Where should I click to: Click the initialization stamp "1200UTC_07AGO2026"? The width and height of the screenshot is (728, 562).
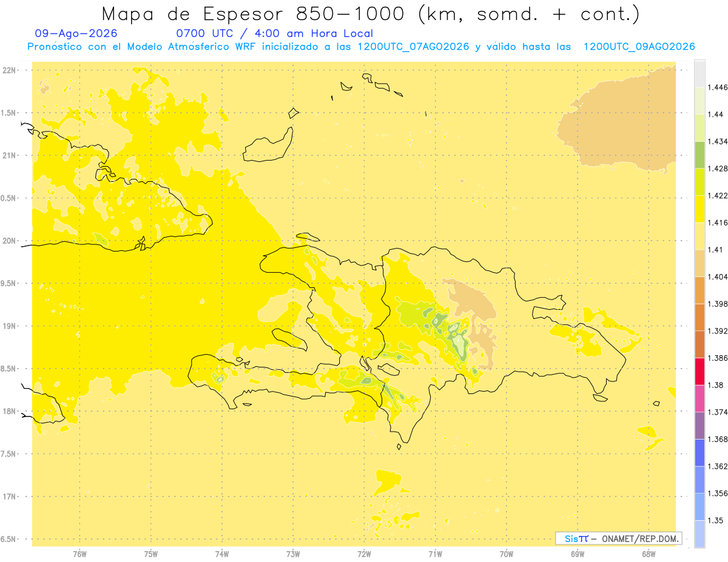pos(413,47)
